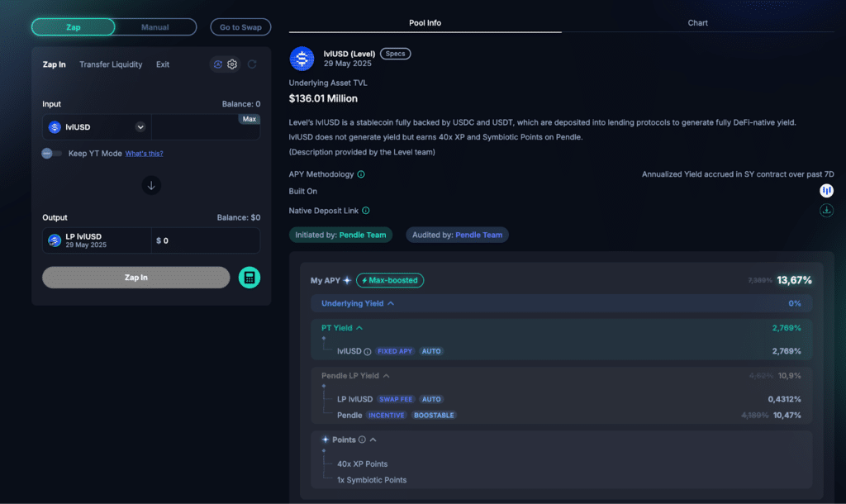This screenshot has width=846, height=504.
Task: Click the 0,4312% swap fee value
Action: pyautogui.click(x=785, y=399)
